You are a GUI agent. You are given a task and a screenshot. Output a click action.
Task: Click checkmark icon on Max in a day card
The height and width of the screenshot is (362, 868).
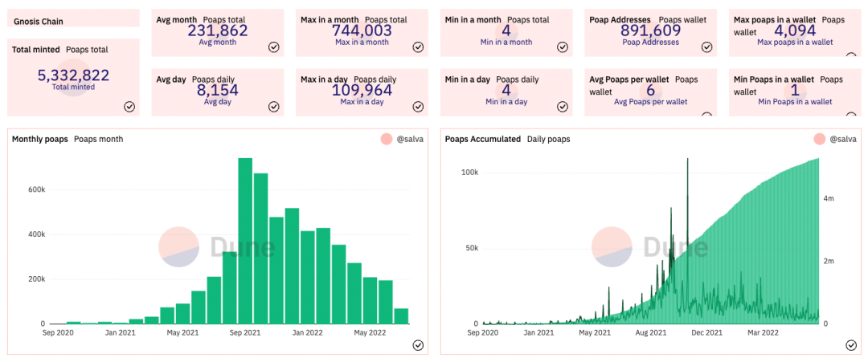pyautogui.click(x=418, y=107)
